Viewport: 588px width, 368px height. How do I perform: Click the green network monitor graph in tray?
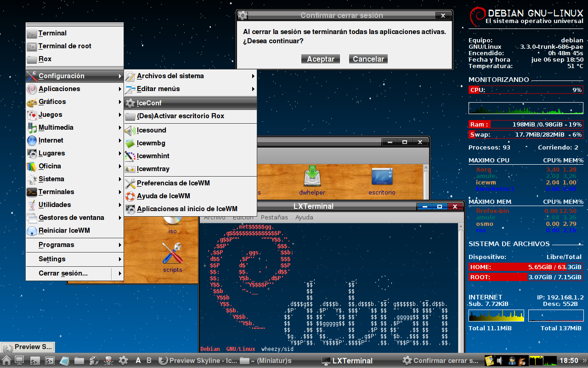(x=550, y=361)
